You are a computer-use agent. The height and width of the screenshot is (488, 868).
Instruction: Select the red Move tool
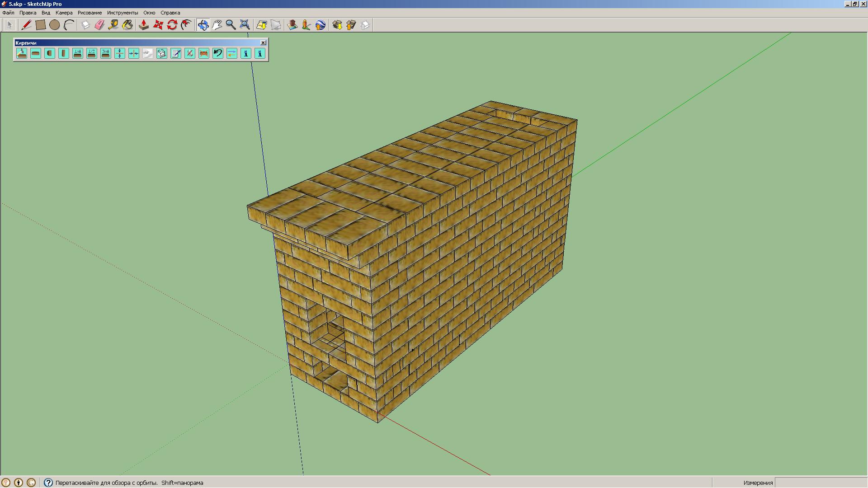[158, 25]
